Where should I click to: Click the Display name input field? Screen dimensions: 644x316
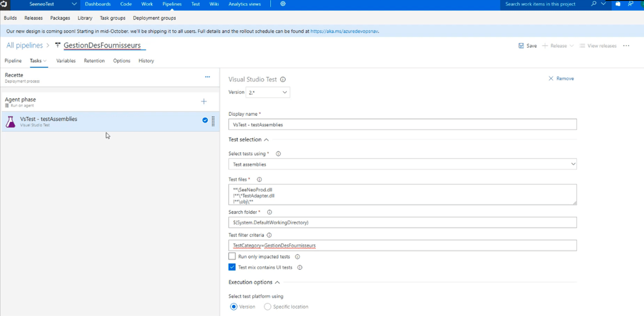tap(402, 124)
